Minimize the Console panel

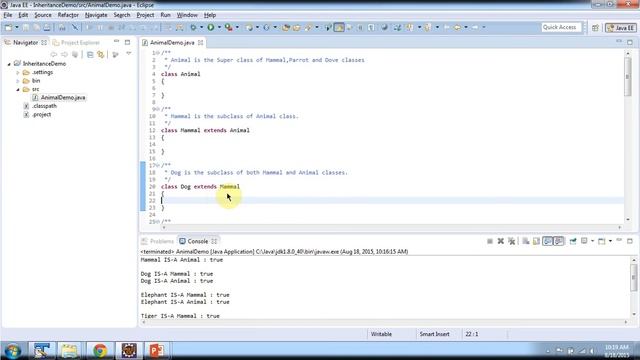coord(619,241)
